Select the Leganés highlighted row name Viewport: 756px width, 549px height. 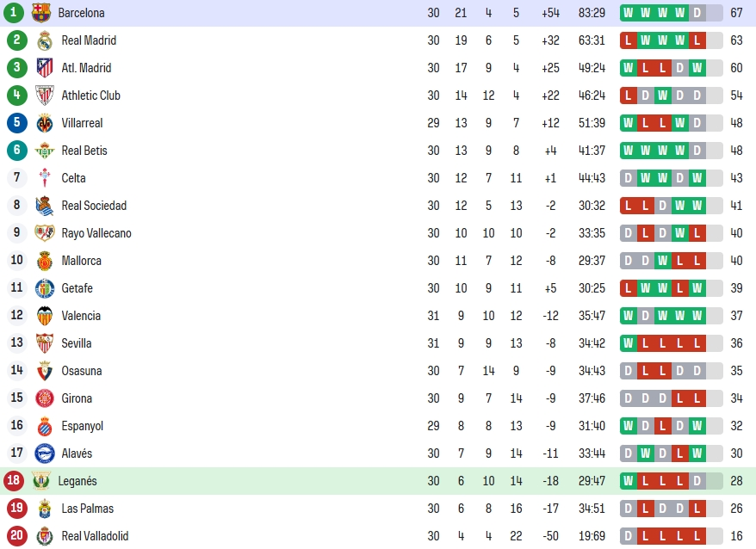77,481
